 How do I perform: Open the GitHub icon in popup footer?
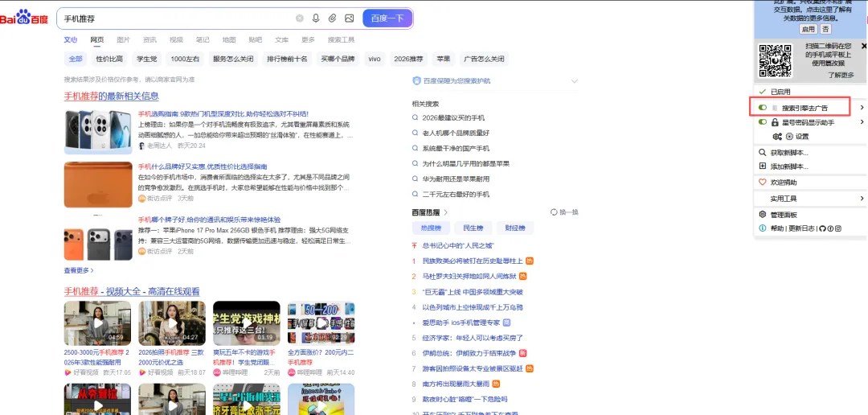pos(822,228)
